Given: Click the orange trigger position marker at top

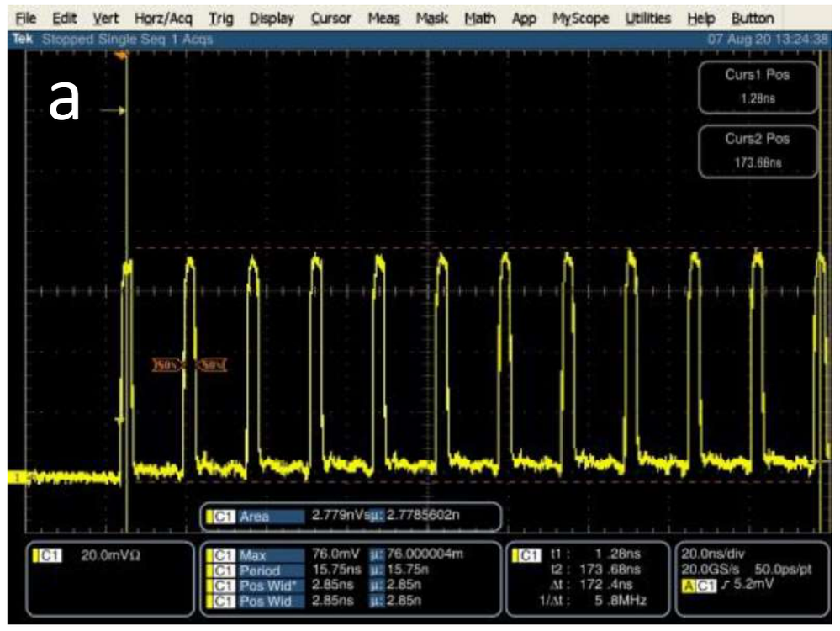Looking at the screenshot, I should (123, 56).
